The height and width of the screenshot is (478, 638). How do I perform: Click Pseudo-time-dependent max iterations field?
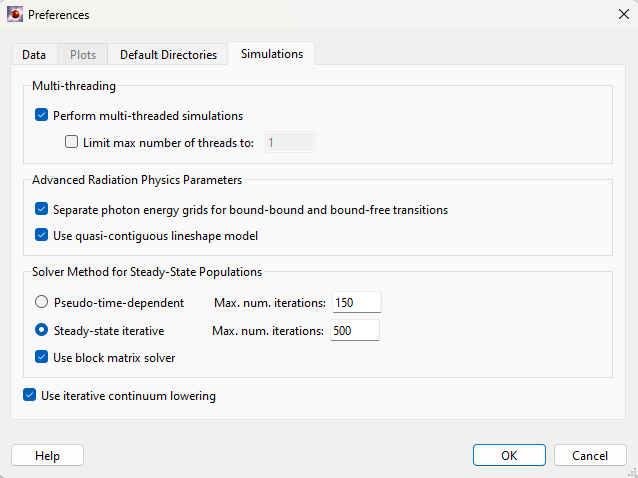tap(357, 302)
